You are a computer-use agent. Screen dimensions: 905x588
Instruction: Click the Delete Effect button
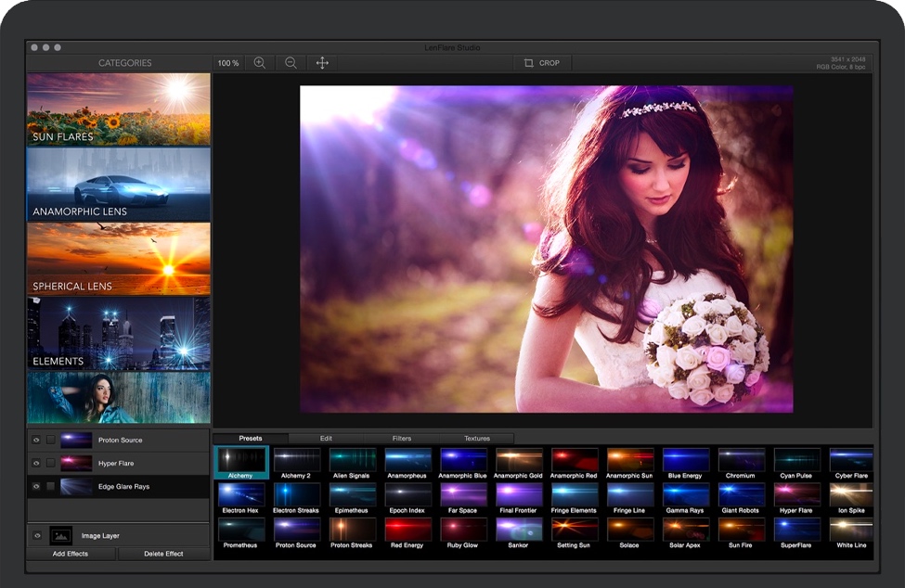pos(165,553)
